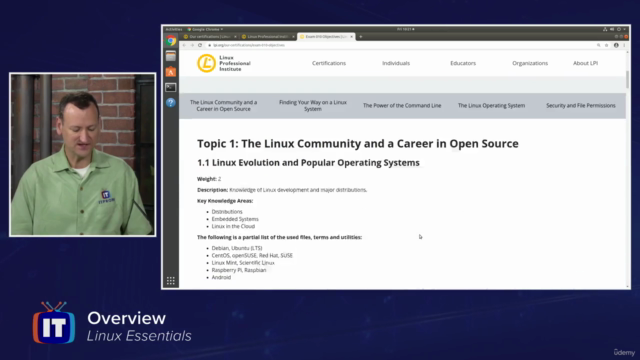Open the Terminal dock icon

coord(171,87)
